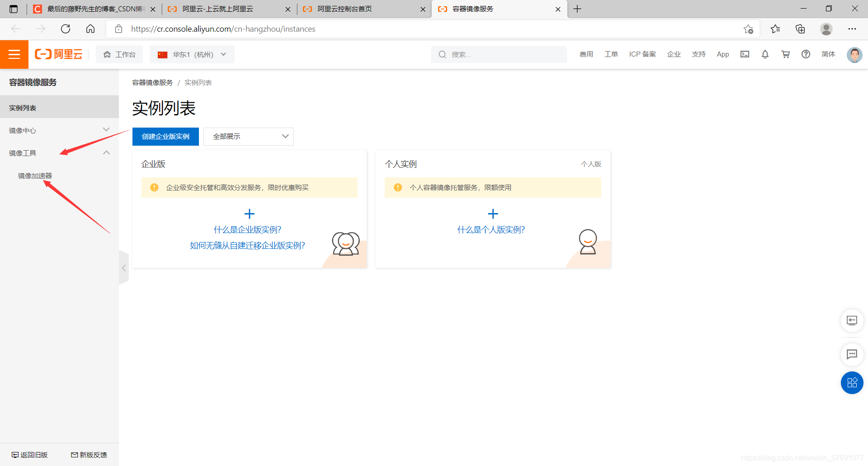Image resolution: width=868 pixels, height=466 pixels.
Task: Click 返回旧版 at the sidebar bottom
Action: [30, 455]
